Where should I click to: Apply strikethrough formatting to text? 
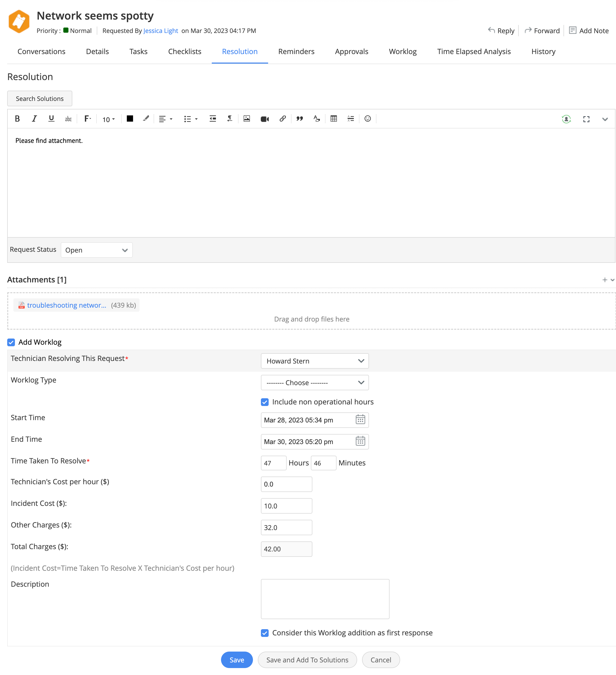68,119
